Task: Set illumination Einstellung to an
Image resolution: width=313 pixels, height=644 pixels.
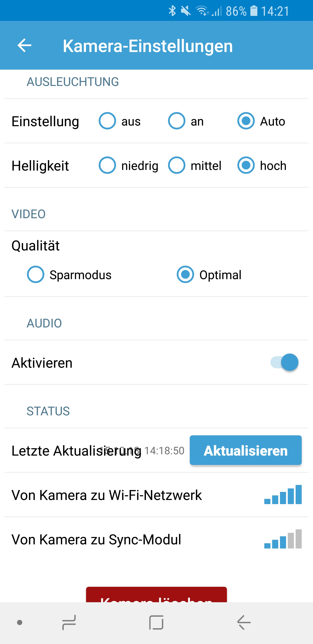Action: tap(177, 121)
